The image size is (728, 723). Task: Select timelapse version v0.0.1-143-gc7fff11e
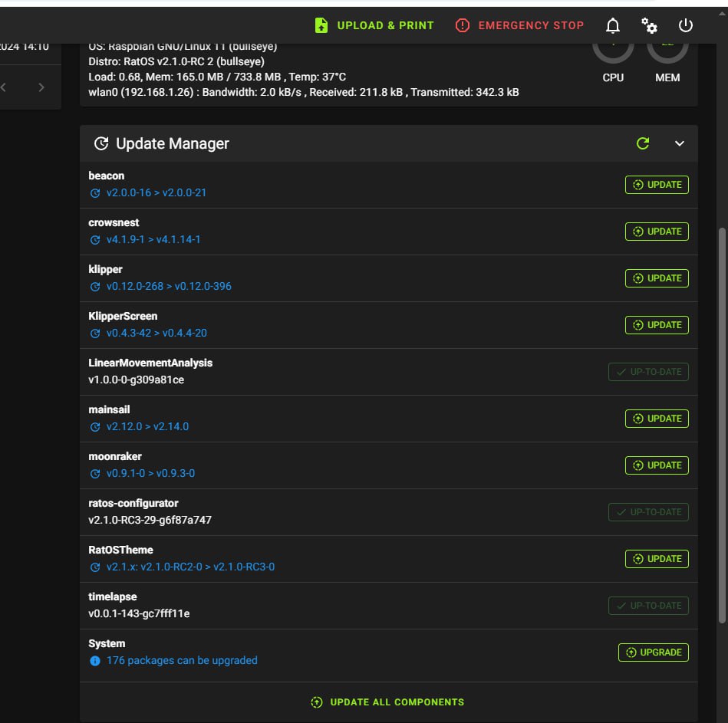click(139, 613)
